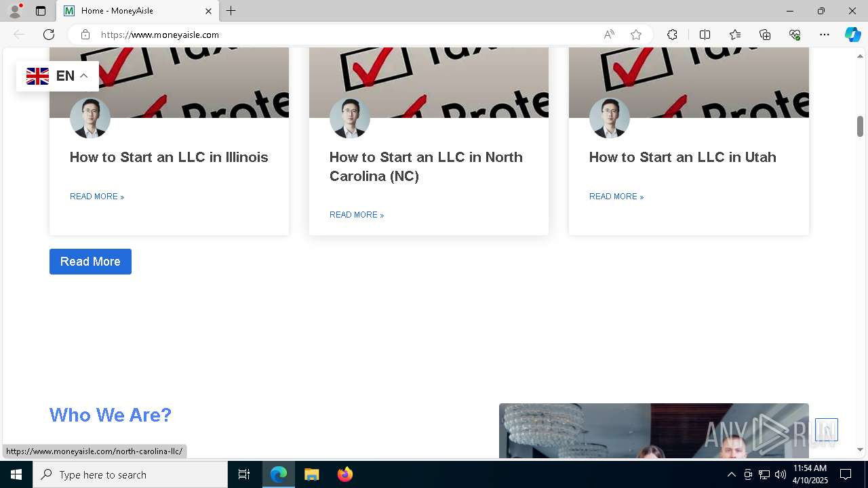Expand the EN language selector
868x488 pixels.
pos(58,76)
